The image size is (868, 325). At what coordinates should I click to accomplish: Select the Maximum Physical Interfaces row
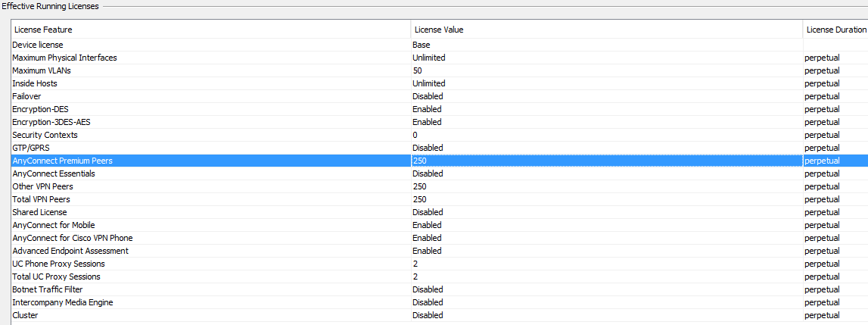tap(440, 58)
